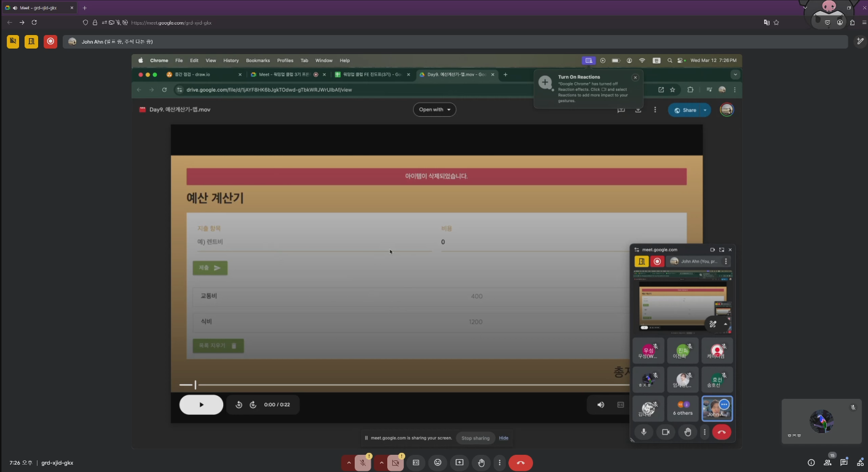Click the 지출 항목 input field
Viewport: 868px width, 472px height.
314,242
